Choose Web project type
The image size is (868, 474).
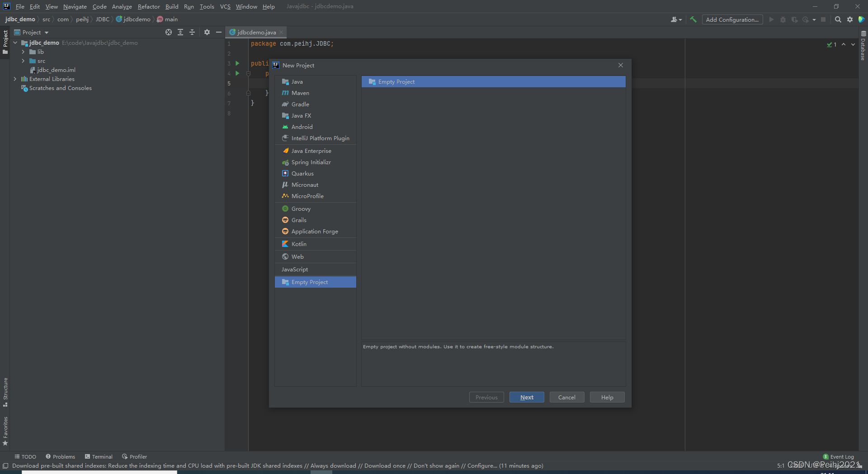coord(315,256)
